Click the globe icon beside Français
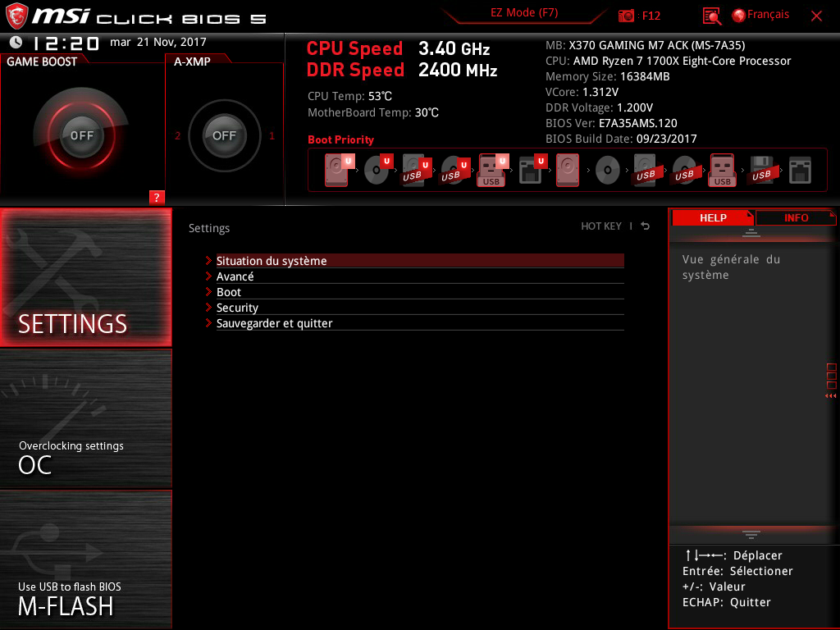The image size is (840, 630). (x=739, y=16)
